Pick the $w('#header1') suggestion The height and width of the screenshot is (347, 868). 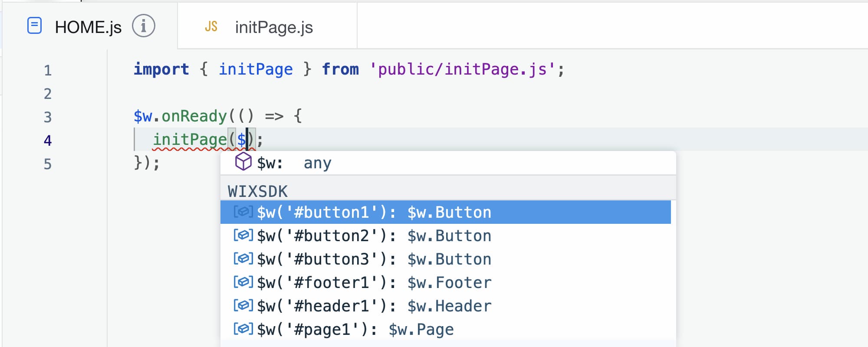[x=373, y=305]
